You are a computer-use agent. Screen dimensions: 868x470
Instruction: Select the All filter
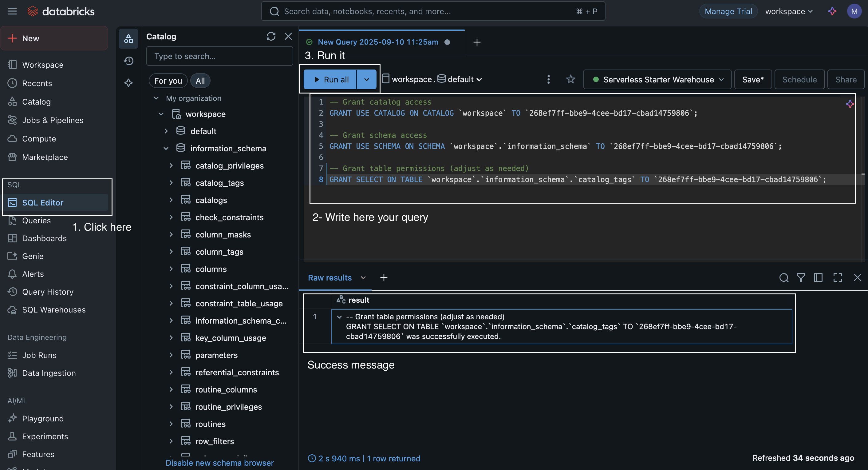(200, 81)
